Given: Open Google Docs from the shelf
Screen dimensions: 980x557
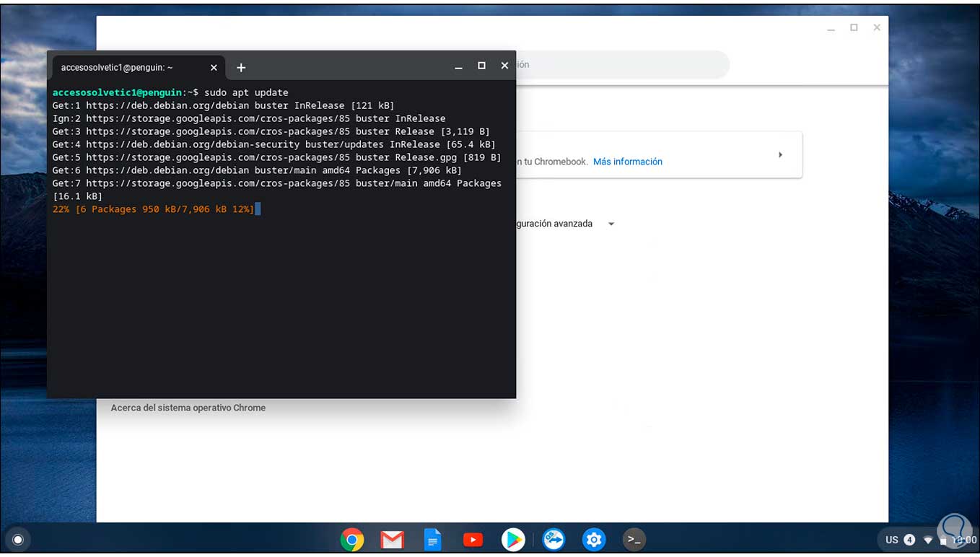Looking at the screenshot, I should 432,539.
